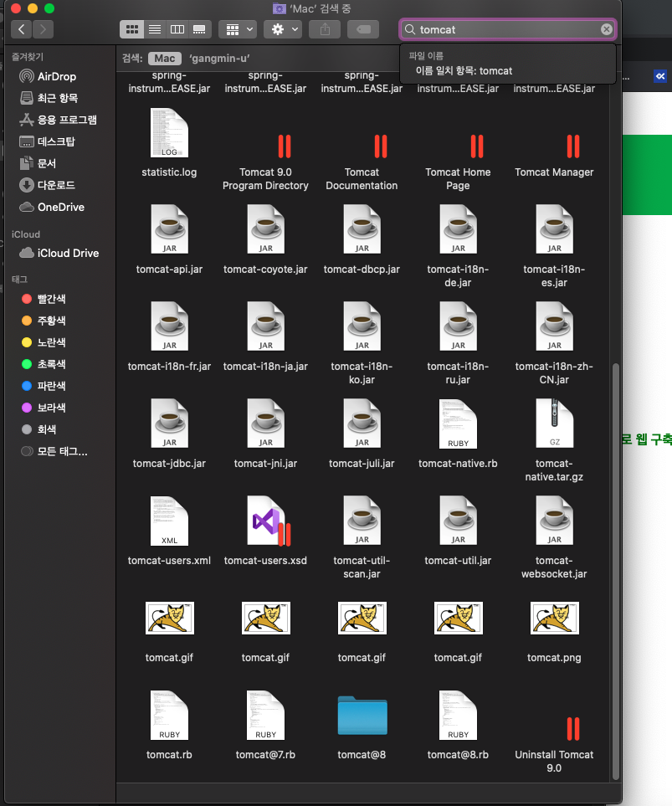Switch to gallery view

pos(199,29)
